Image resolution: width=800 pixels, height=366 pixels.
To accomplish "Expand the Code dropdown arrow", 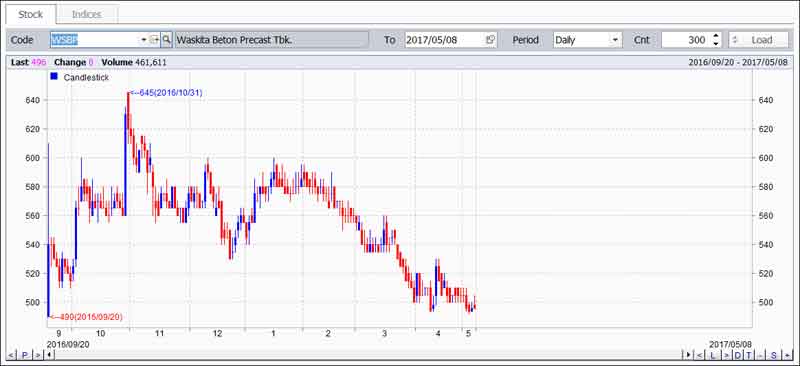I will pyautogui.click(x=143, y=39).
